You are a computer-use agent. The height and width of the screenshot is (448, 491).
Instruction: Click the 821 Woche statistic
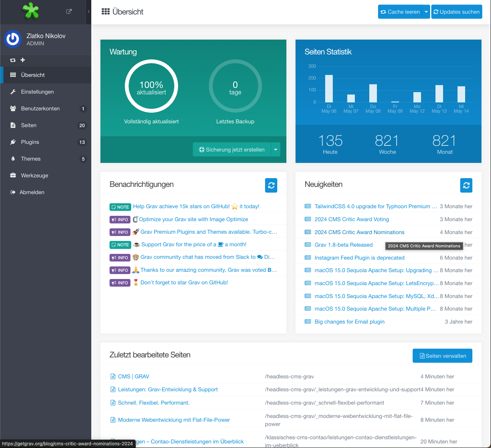tap(387, 144)
